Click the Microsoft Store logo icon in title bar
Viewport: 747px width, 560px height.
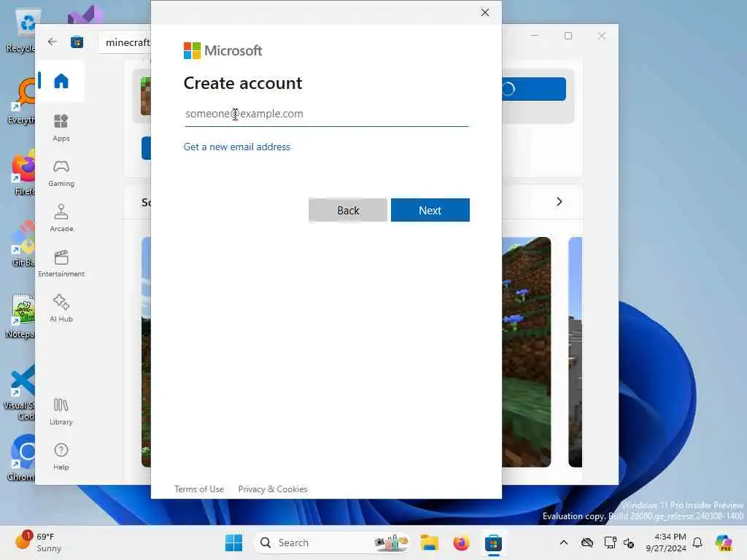77,42
